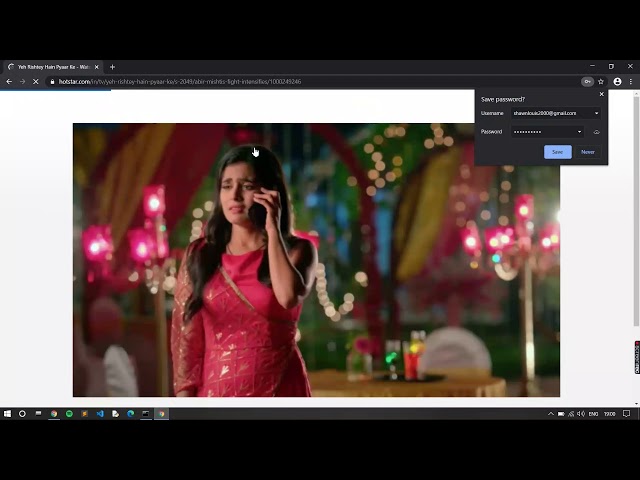
Task: Show the password with the eye icon
Action: [x=597, y=132]
